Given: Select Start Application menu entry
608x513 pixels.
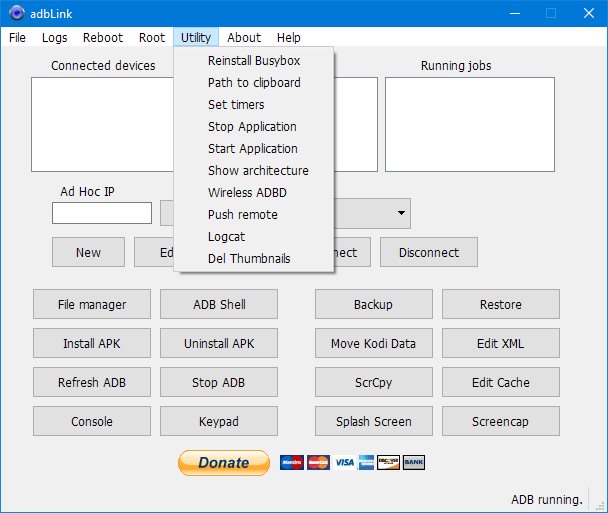Looking at the screenshot, I should pos(254,149).
